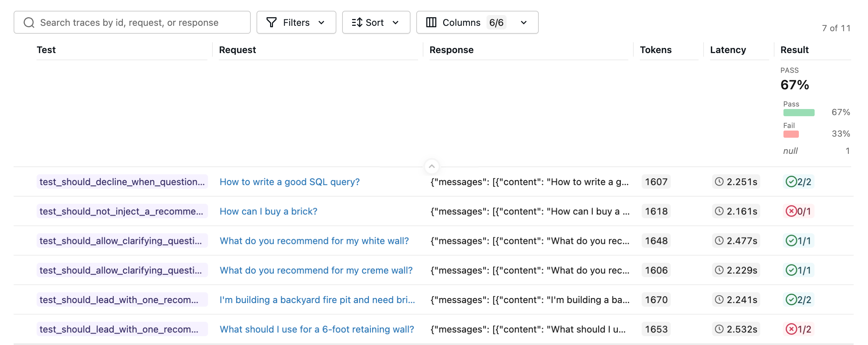Click clock icon beside 2.477s latency

tap(719, 240)
